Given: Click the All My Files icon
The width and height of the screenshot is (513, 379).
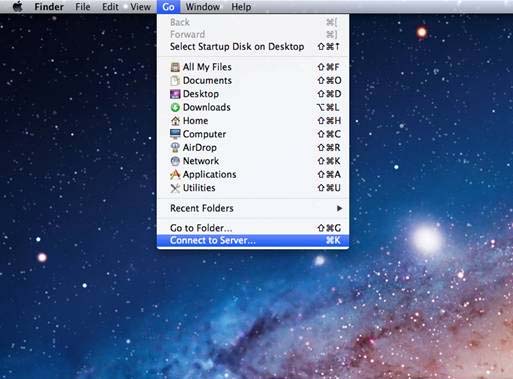Looking at the screenshot, I should click(x=175, y=67).
